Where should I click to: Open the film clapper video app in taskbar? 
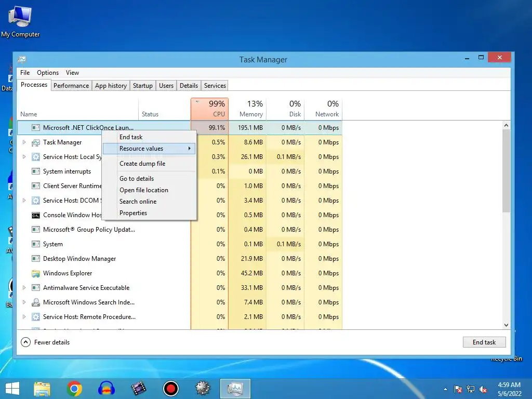(138, 389)
